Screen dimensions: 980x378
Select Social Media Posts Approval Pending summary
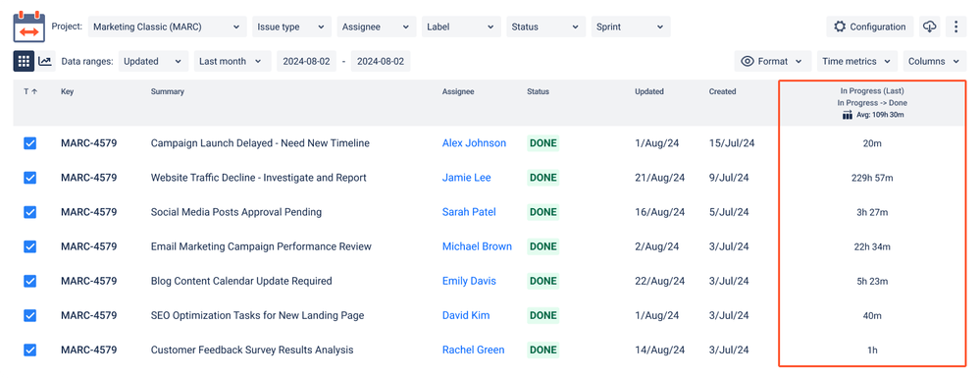click(236, 212)
